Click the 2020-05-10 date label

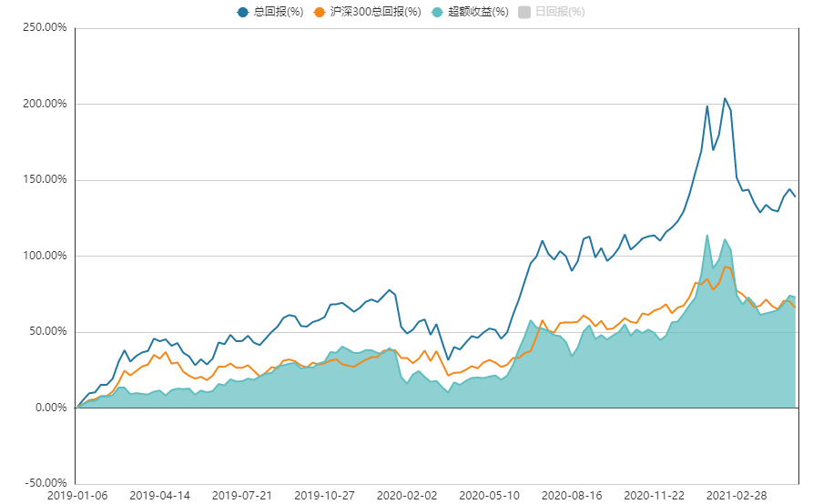point(490,496)
